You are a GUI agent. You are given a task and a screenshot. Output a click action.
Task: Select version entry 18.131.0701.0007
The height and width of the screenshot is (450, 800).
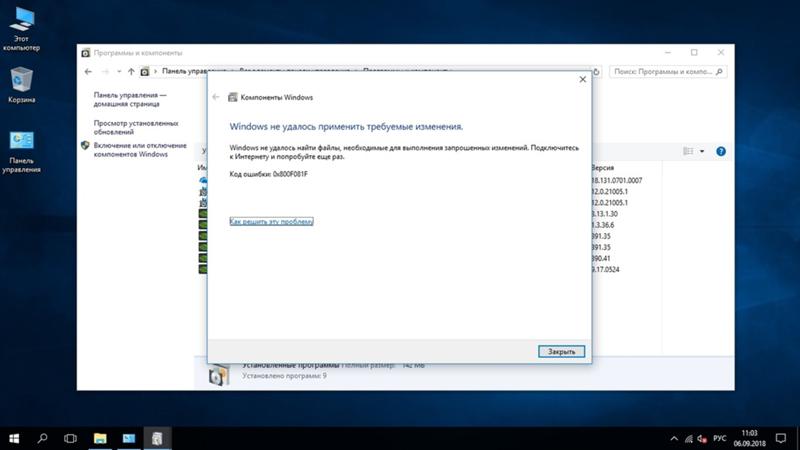pyautogui.click(x=616, y=181)
